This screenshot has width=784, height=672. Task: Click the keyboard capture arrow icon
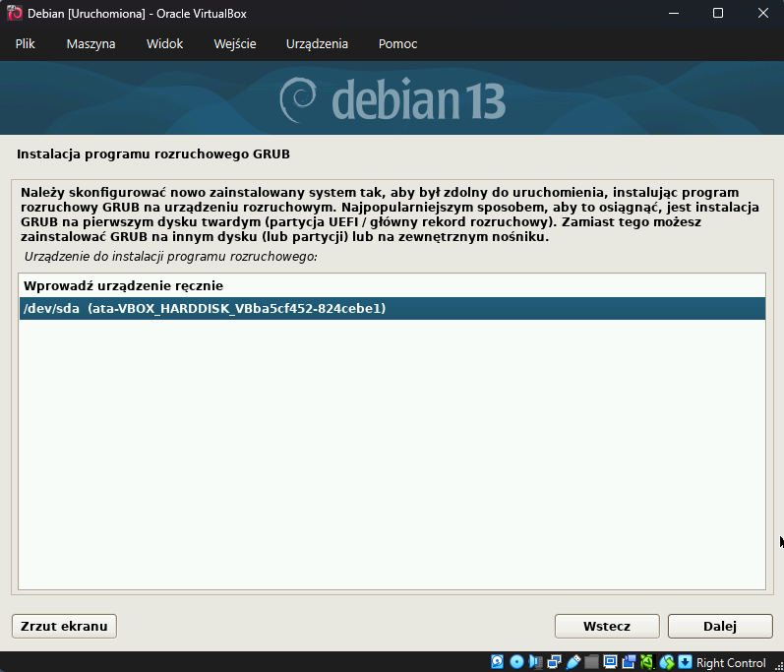(685, 662)
